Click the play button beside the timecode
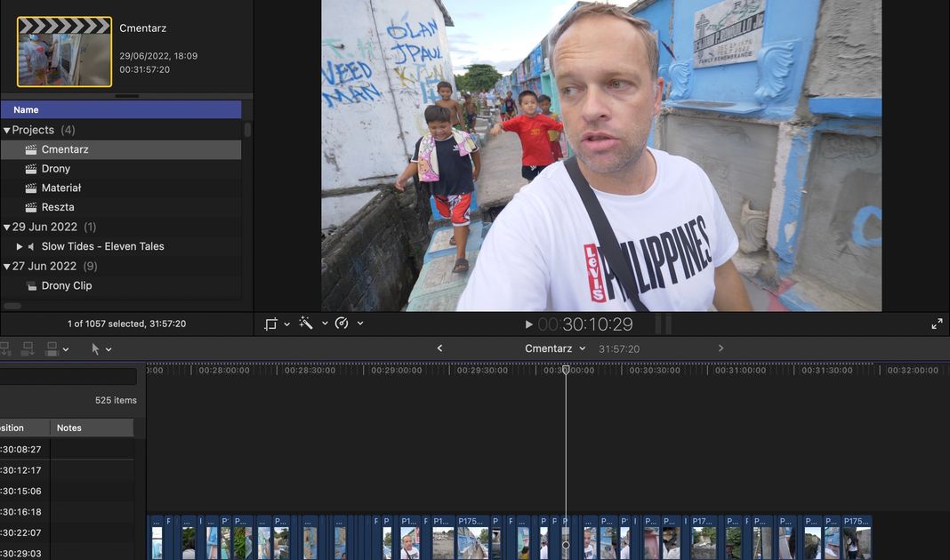 click(528, 324)
